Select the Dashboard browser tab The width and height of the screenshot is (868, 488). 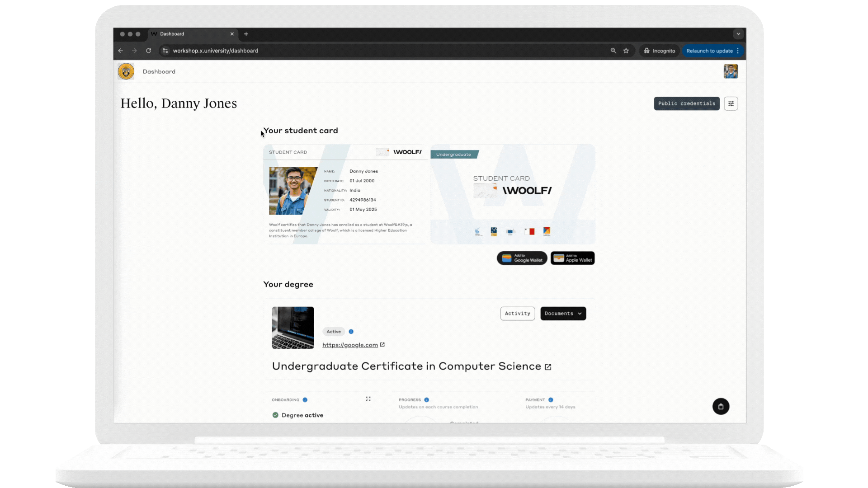173,34
